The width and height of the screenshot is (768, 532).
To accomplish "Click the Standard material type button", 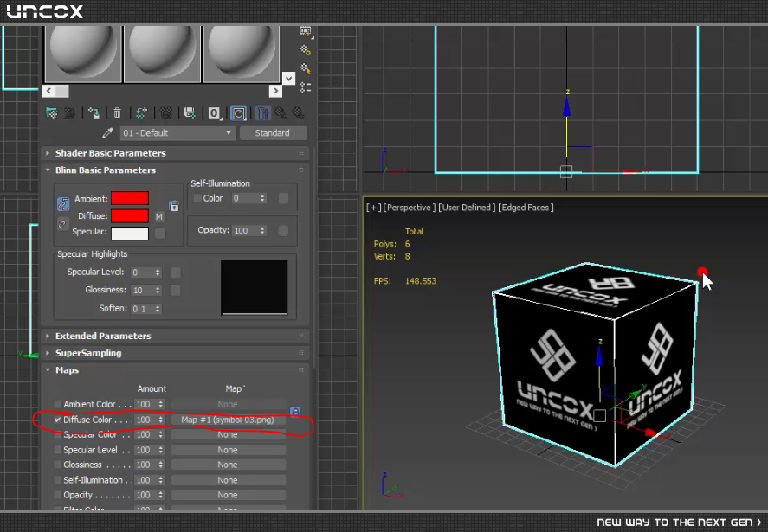I will (x=273, y=133).
